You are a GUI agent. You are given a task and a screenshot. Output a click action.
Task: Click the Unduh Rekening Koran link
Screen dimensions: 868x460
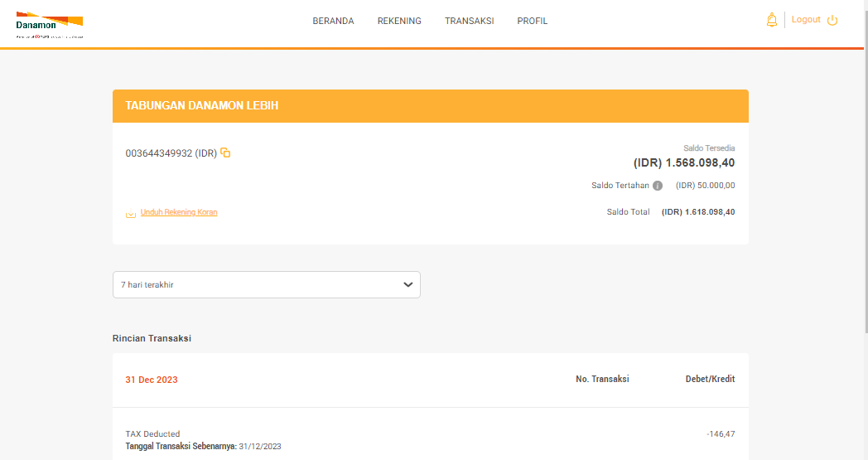coord(179,212)
